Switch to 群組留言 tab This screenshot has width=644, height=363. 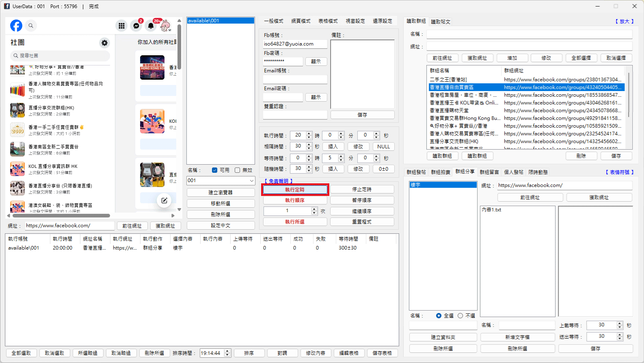489,172
